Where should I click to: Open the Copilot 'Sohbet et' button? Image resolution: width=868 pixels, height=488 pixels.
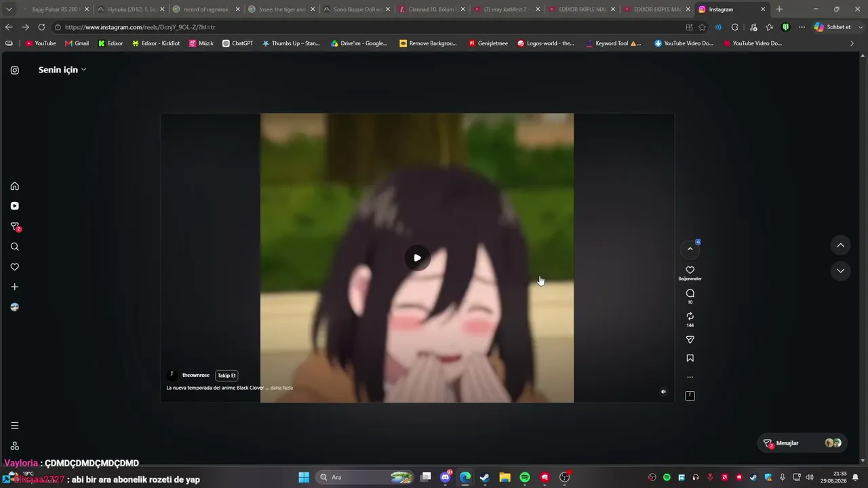tap(832, 27)
